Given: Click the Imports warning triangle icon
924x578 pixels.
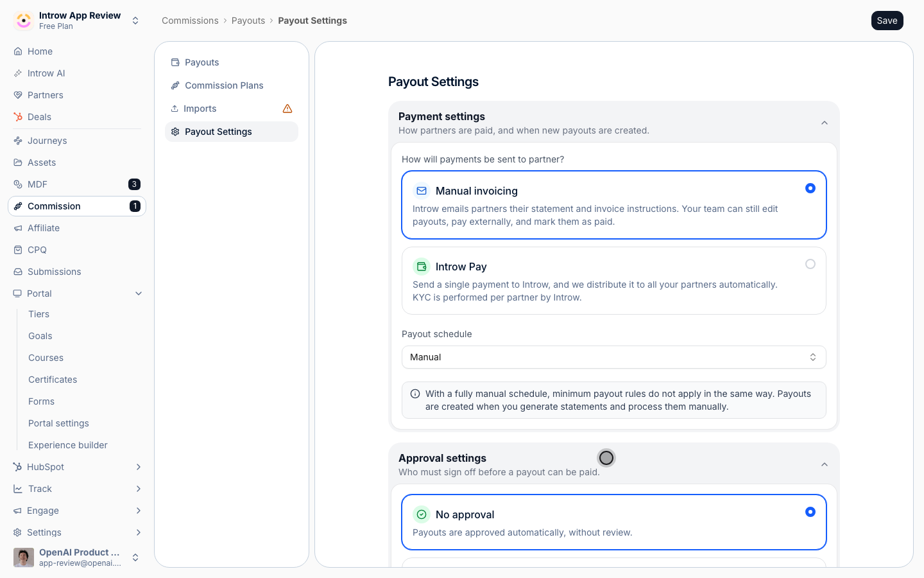Looking at the screenshot, I should click(x=287, y=109).
